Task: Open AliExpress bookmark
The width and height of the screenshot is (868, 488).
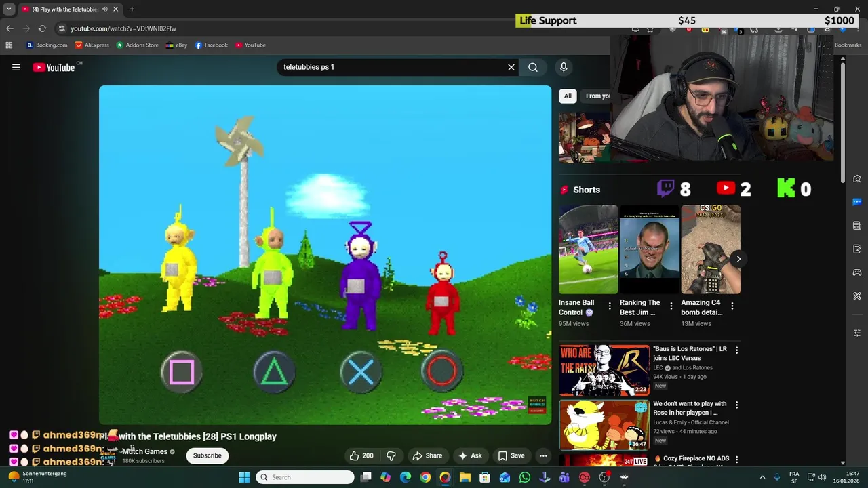Action: (x=92, y=45)
